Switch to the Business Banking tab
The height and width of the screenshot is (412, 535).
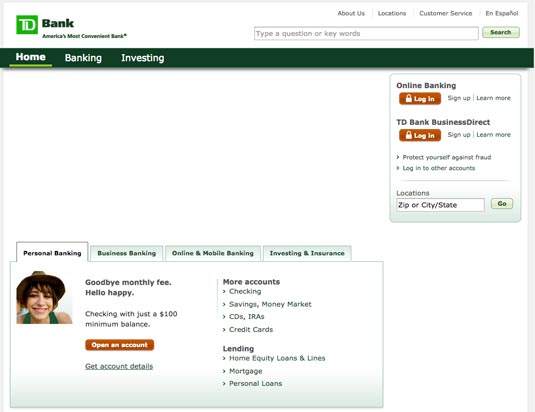click(127, 253)
